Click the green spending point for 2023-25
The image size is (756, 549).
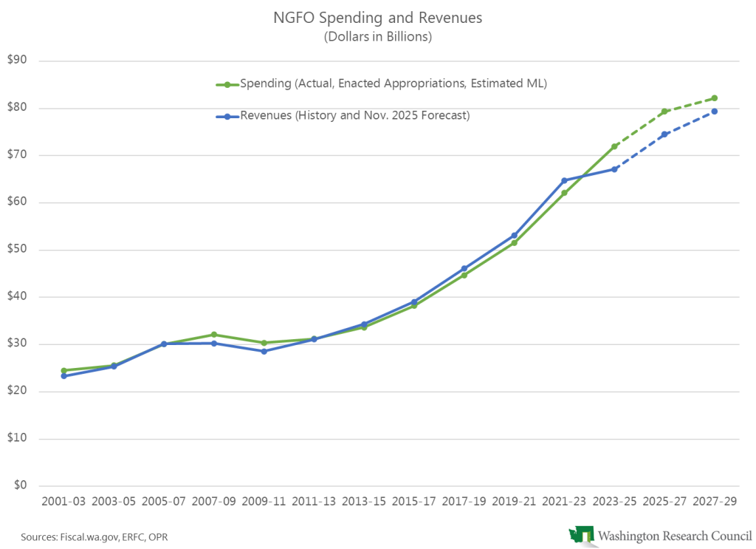(614, 146)
